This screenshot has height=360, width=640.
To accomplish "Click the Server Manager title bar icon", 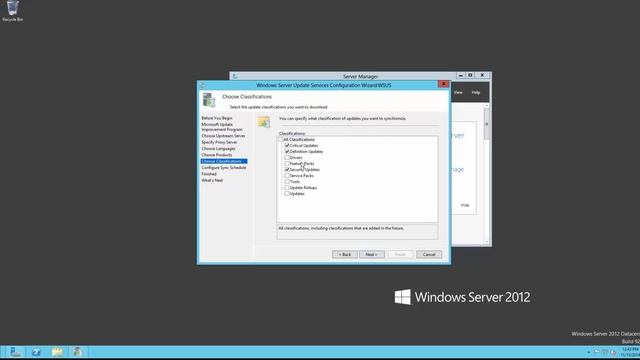I will click(235, 76).
